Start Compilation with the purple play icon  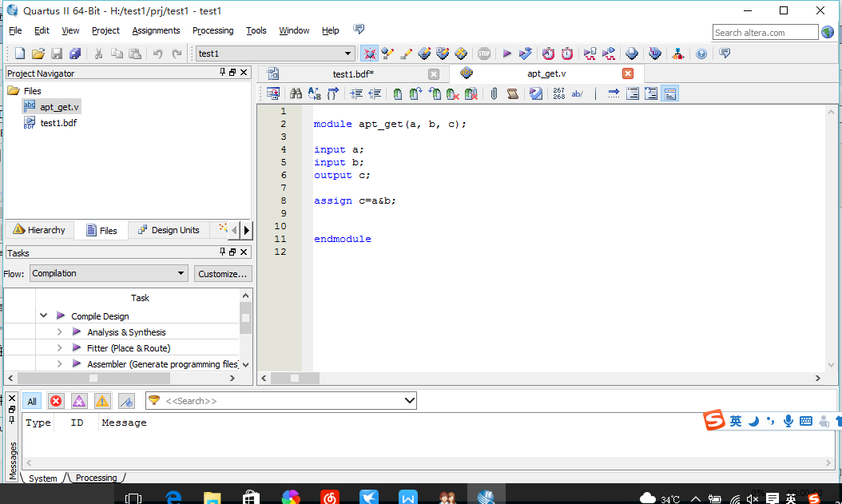[506, 54]
